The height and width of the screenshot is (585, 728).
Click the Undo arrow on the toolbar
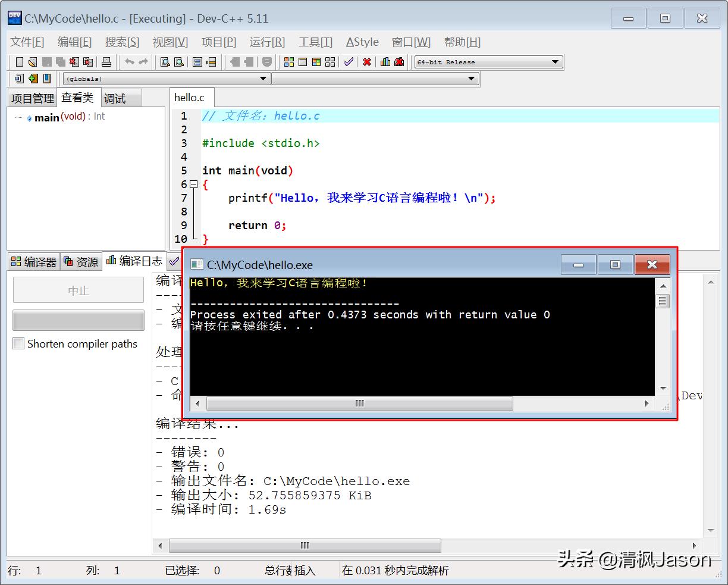coord(130,61)
